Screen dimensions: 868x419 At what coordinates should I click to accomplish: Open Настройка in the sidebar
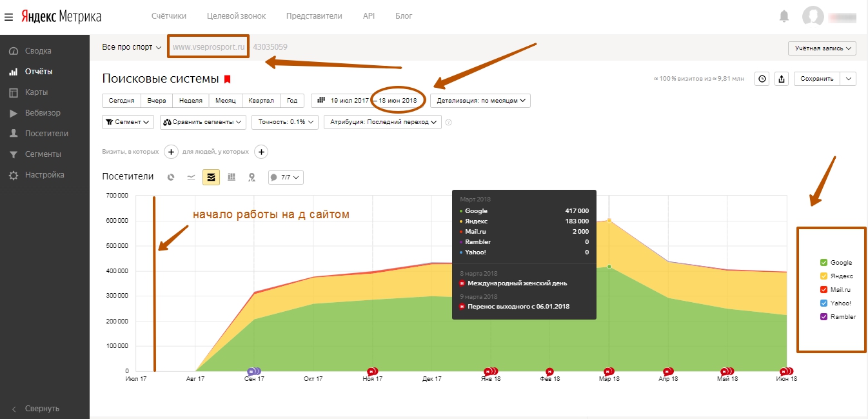[x=44, y=175]
